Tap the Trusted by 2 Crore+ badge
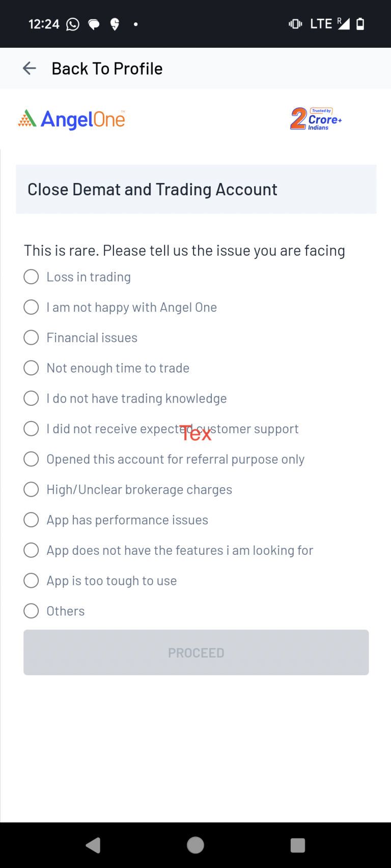This screenshot has height=868, width=391. coord(315,119)
